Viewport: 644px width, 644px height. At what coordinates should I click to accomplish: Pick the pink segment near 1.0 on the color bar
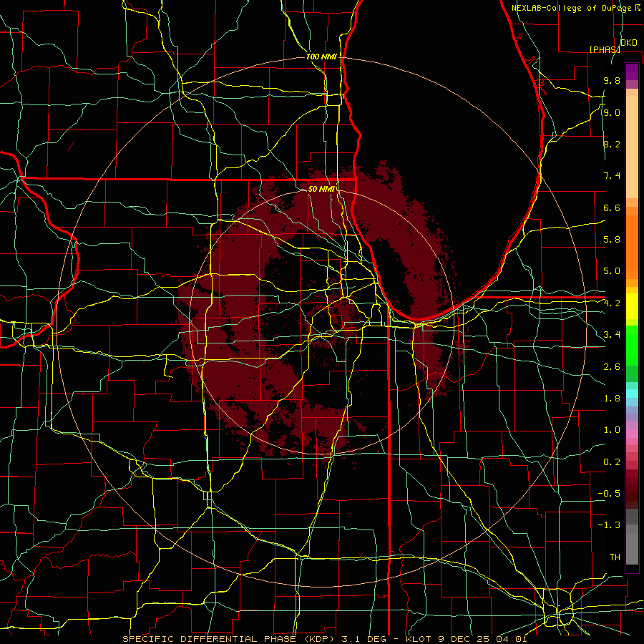(x=632, y=434)
